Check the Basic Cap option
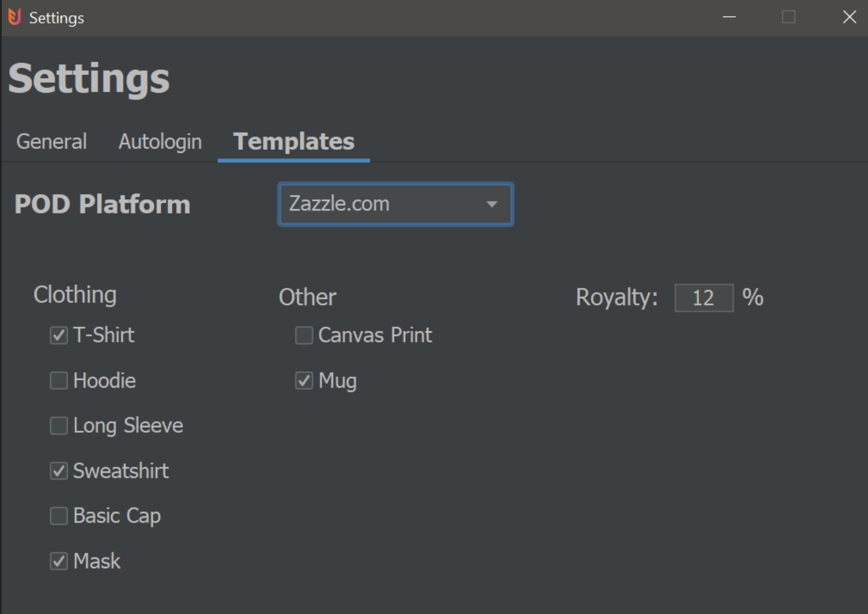Screen dimensions: 868x614 click(59, 516)
